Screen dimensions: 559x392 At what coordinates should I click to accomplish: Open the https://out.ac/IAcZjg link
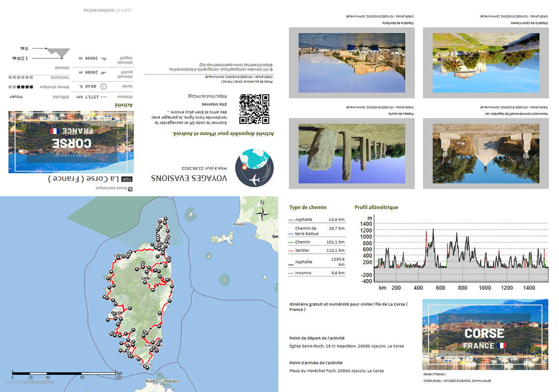point(207,96)
